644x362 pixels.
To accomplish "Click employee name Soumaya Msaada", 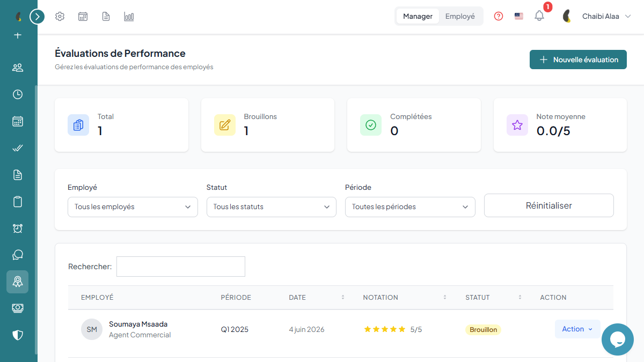I will 138,324.
